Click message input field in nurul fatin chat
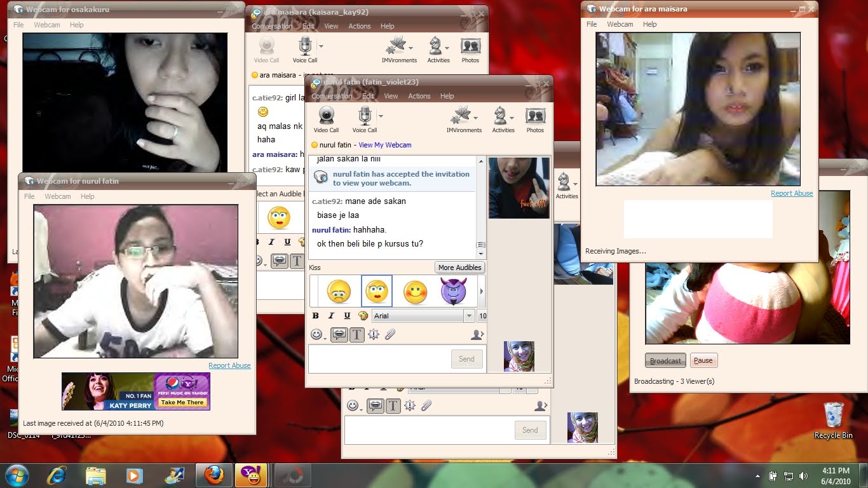868x488 pixels. point(379,358)
